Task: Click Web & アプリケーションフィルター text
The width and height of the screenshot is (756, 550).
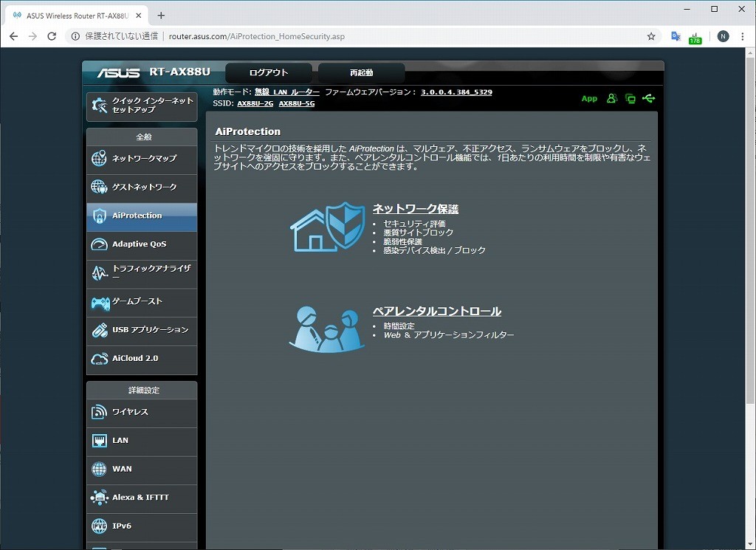Action: [449, 335]
